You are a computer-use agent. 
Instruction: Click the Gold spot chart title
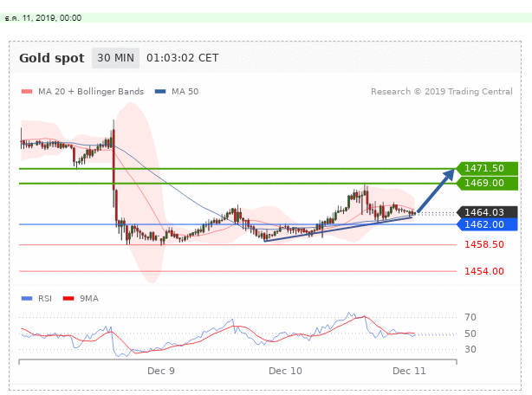[52, 58]
